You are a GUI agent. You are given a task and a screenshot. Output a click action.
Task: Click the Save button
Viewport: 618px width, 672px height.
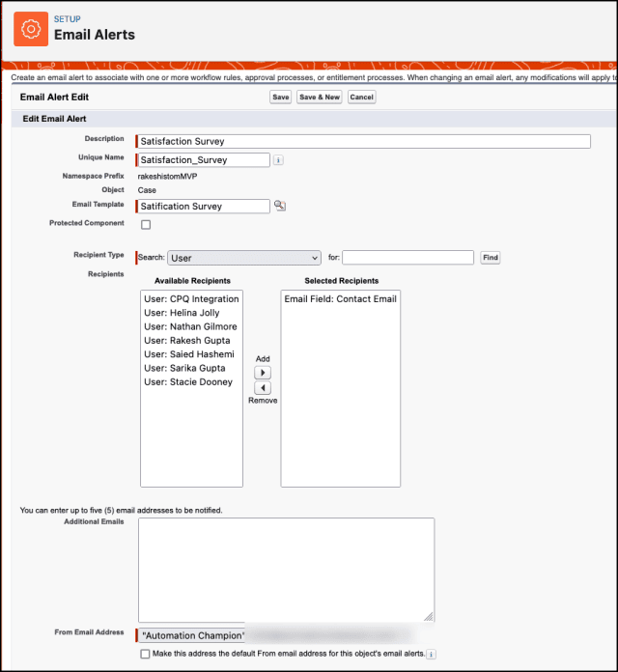[281, 98]
